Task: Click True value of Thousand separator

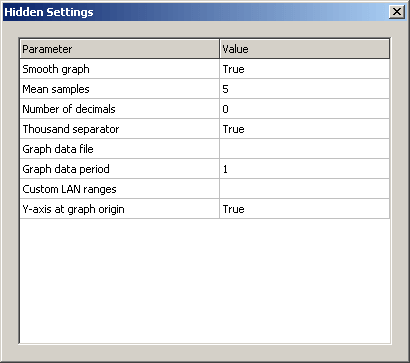Action: 304,129
